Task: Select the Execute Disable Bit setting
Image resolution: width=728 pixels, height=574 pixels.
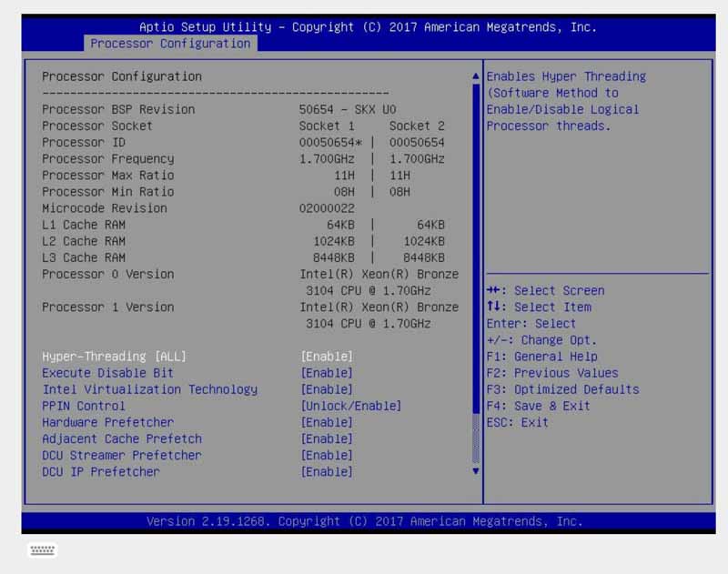Action: 107,373
